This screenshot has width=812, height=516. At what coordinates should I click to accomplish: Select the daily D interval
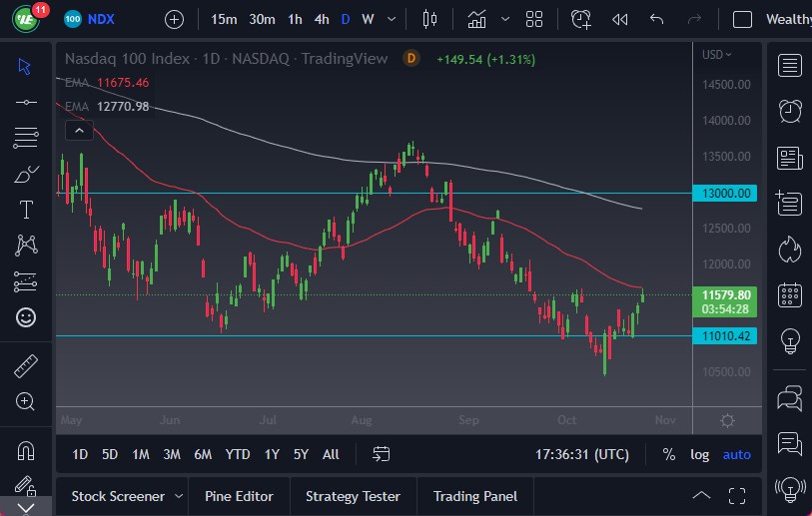(346, 20)
